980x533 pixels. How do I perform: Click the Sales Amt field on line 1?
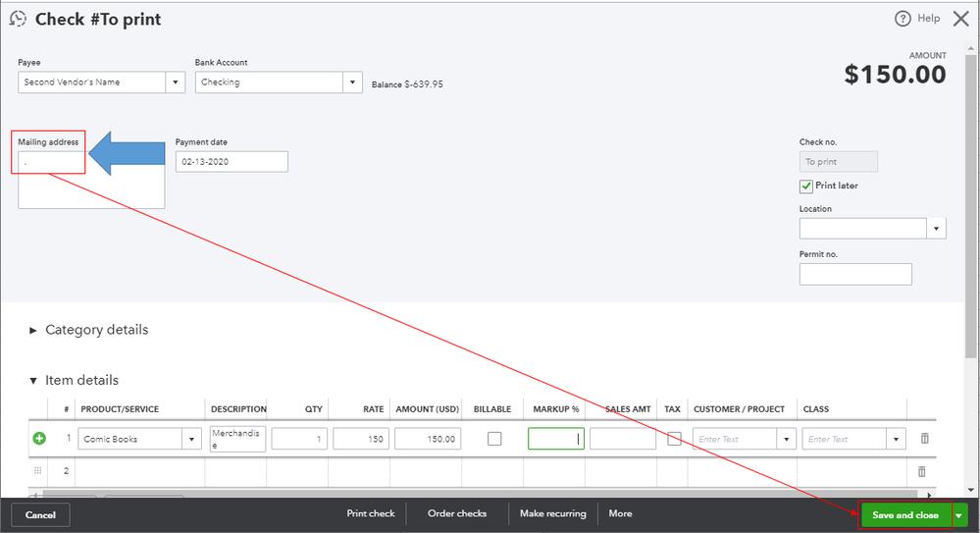pyautogui.click(x=623, y=439)
